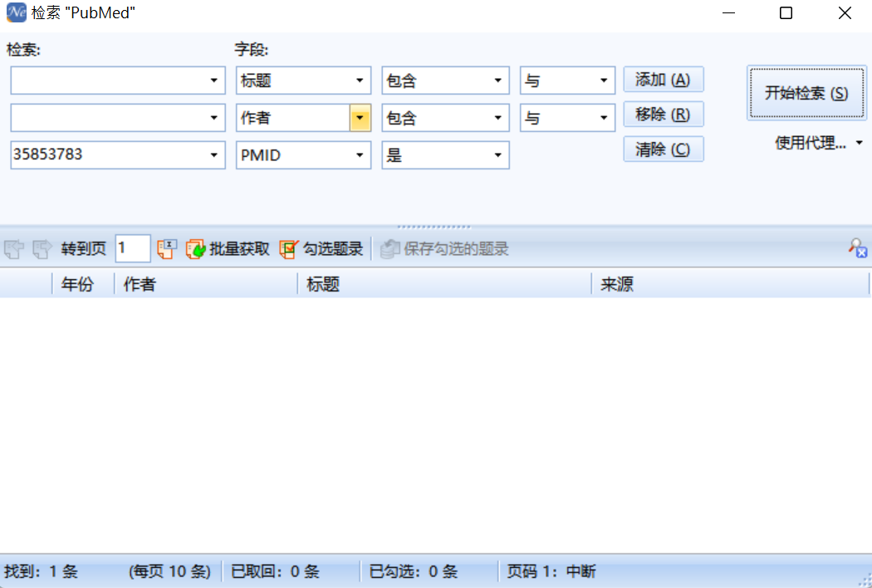Screen dimensions: 872x588
Task: Open second row 与 operator dropdown
Action: [604, 118]
